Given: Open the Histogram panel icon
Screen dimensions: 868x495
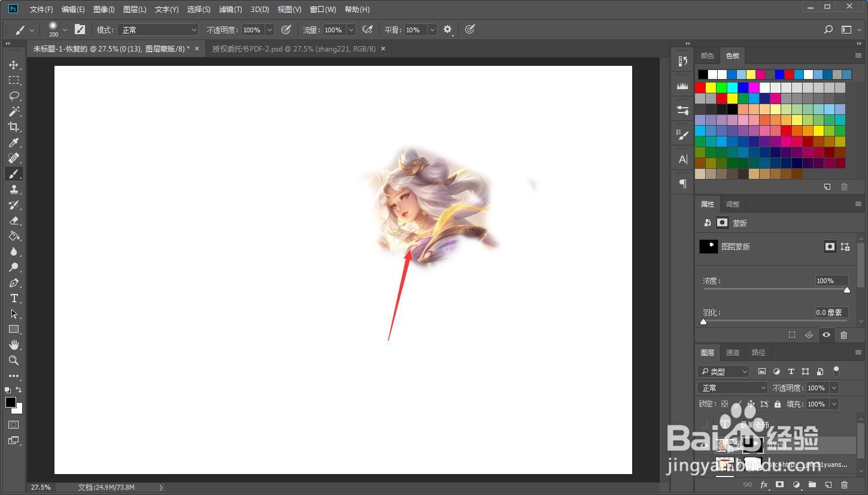Looking at the screenshot, I should (x=682, y=86).
